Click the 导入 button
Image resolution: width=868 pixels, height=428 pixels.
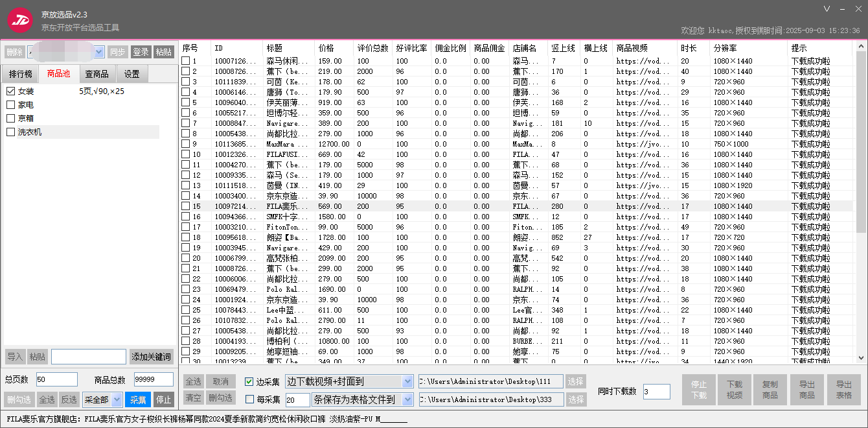[x=14, y=357]
